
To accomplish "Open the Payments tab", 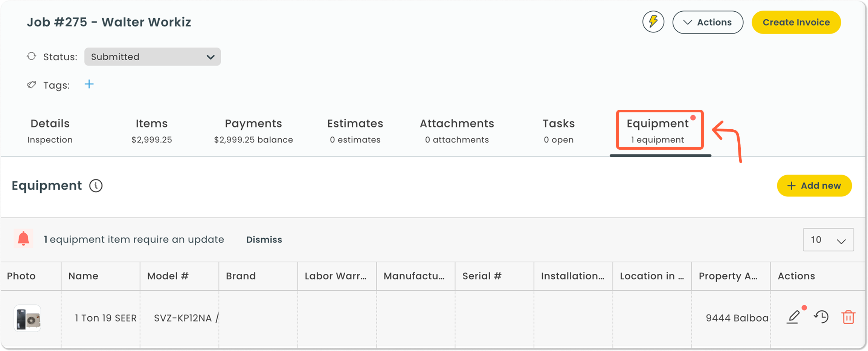I will [x=253, y=131].
